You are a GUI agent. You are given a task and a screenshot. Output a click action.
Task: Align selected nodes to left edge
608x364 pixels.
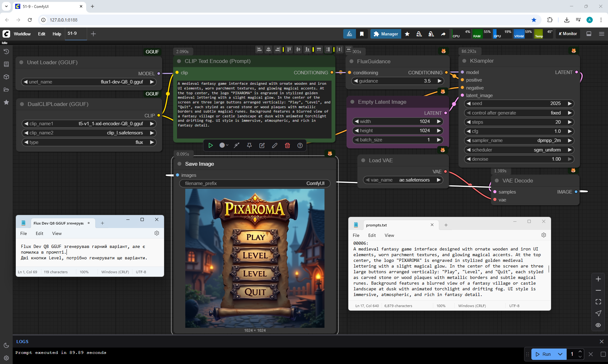pyautogui.click(x=259, y=49)
